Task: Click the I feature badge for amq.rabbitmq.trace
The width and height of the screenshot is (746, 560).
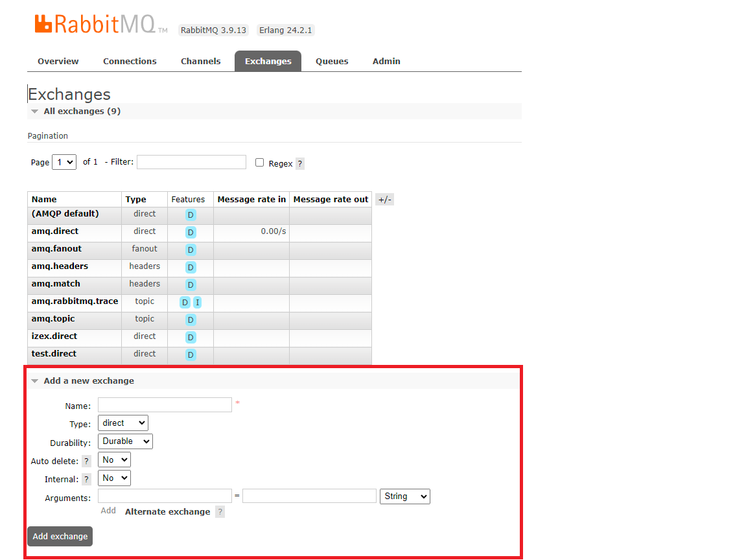Action: (198, 302)
